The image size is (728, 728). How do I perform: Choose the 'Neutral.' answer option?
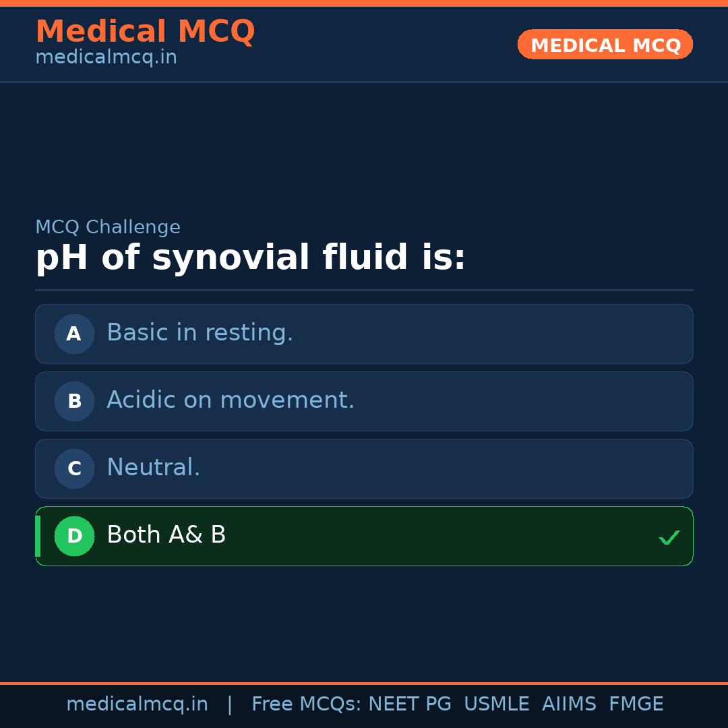pyautogui.click(x=154, y=468)
